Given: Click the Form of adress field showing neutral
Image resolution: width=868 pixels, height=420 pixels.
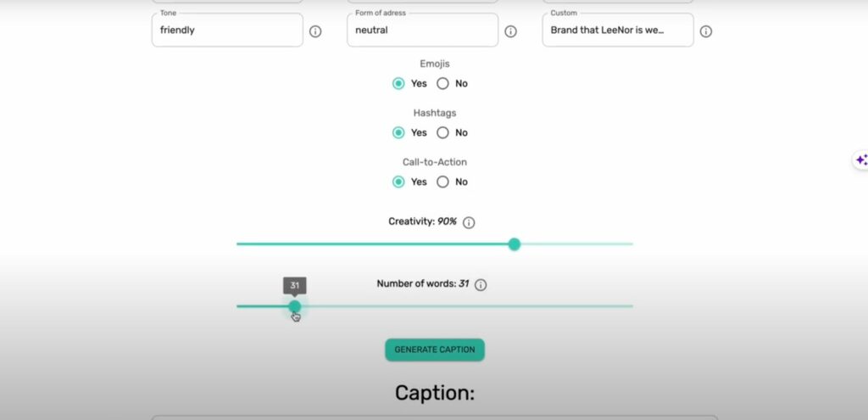Looking at the screenshot, I should coord(422,30).
